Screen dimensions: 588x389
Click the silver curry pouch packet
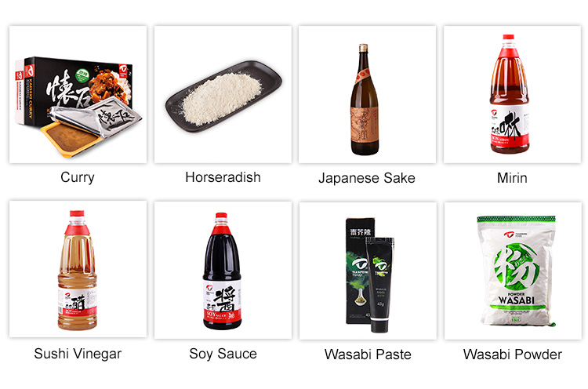pos(96,120)
